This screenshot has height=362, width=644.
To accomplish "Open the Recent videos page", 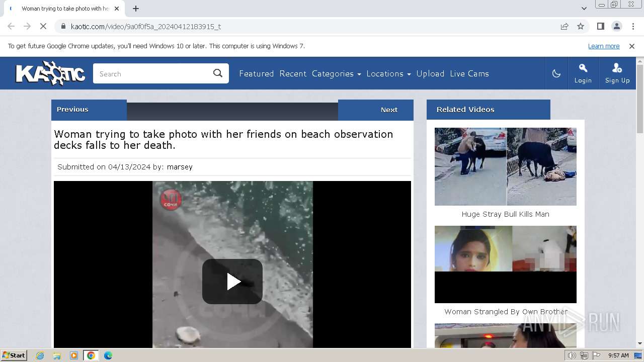I will click(293, 73).
